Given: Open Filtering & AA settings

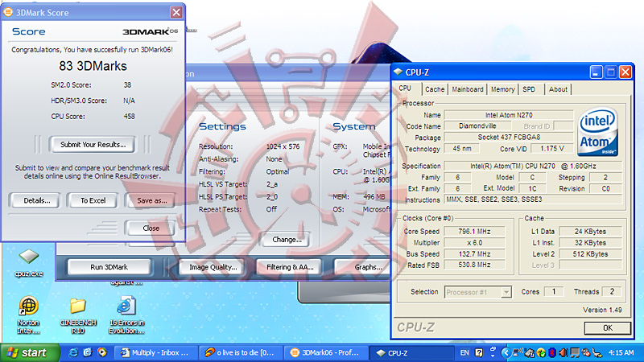Looking at the screenshot, I should coord(290,267).
